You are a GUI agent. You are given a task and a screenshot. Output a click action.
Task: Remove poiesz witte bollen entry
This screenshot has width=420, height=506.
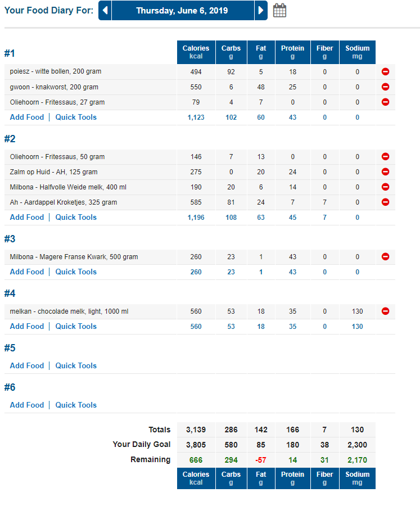385,72
